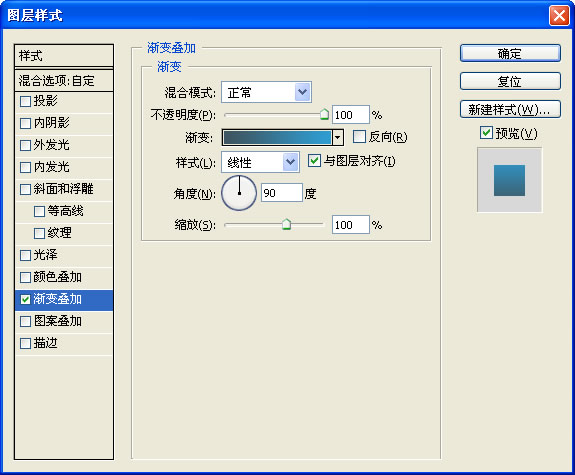Click the gradient bar to edit gradient
The image size is (575, 475).
point(277,138)
